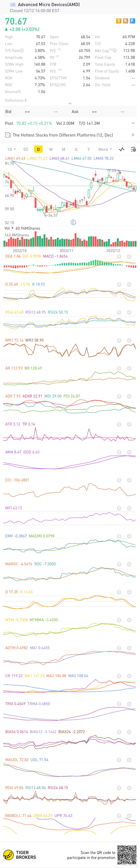Screen dimensions: 140x868
Task: Switch to the W weekly chart tab
Action: tap(51, 149)
